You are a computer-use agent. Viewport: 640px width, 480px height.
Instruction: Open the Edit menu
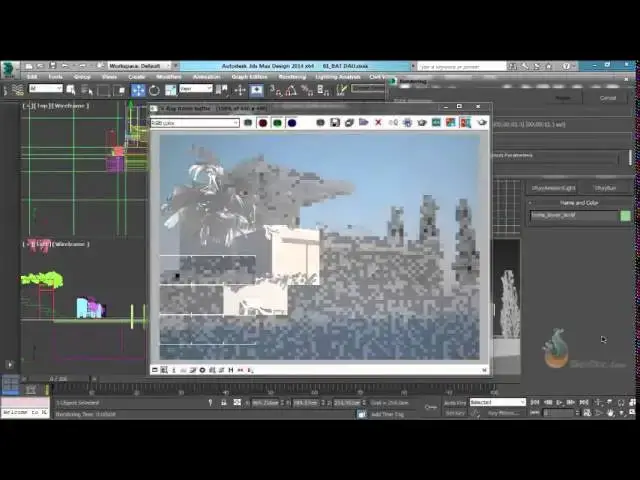point(32,77)
